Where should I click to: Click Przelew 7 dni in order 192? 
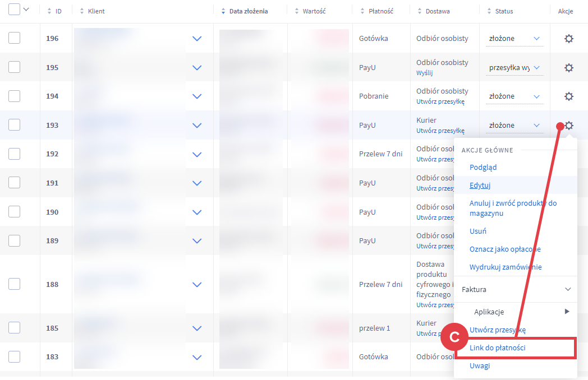pos(380,154)
